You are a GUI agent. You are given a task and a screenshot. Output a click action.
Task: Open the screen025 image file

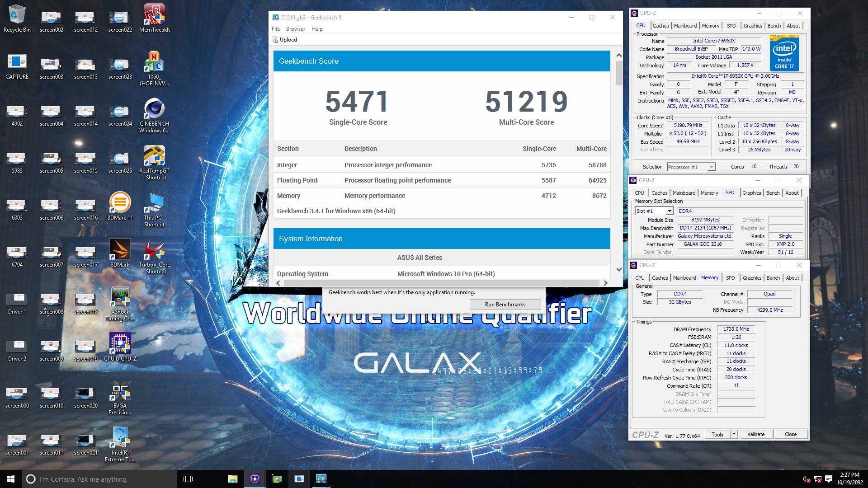click(120, 163)
